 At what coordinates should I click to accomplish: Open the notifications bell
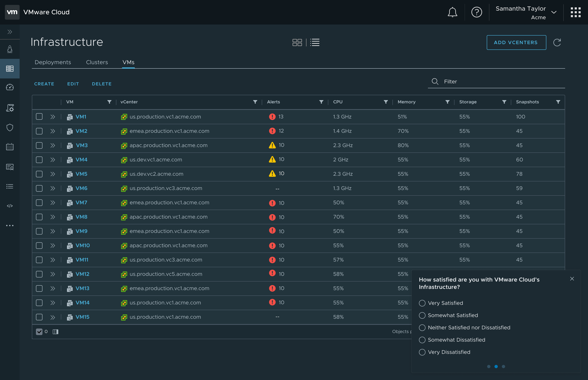[452, 12]
